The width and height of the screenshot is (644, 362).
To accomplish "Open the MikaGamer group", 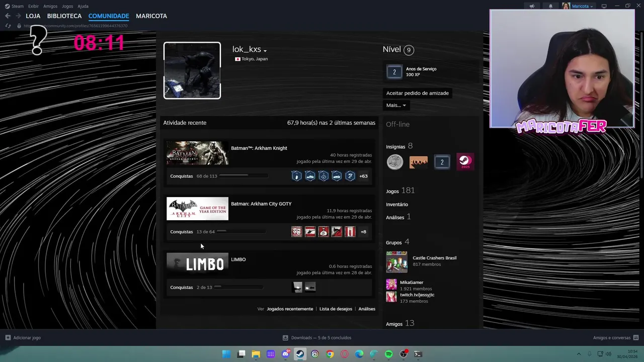I will tap(412, 283).
